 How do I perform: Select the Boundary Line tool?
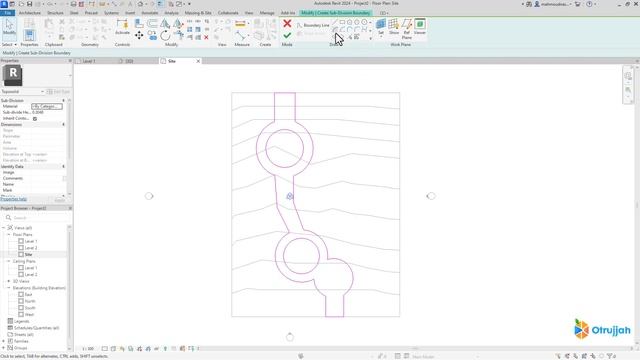pyautogui.click(x=313, y=25)
